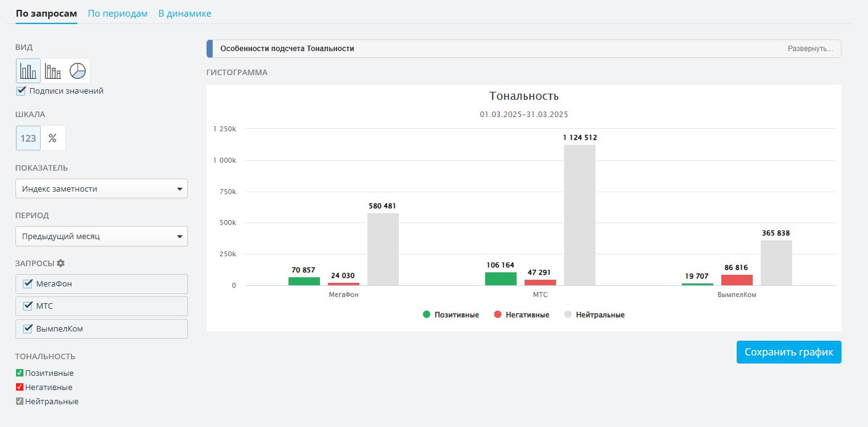This screenshot has width=868, height=427.
Task: Click the 1 250k y-axis label
Action: (224, 129)
